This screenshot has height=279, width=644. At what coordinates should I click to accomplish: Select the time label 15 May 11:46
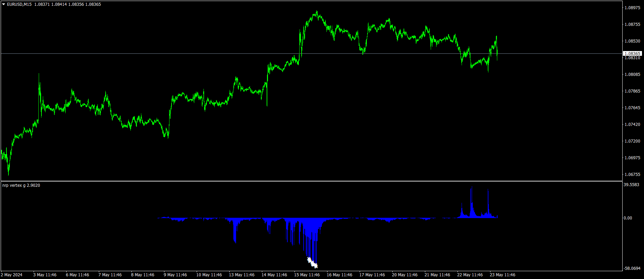tap(307, 275)
